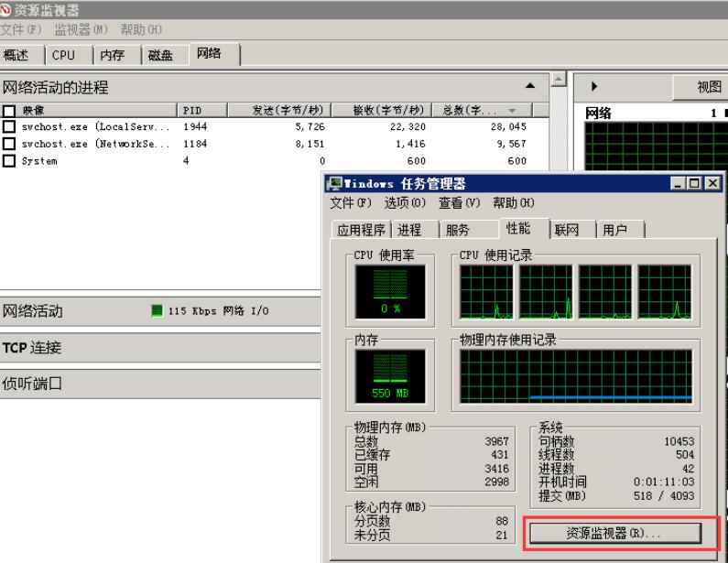
Task: Switch to the 进程 tab
Action: click(415, 230)
